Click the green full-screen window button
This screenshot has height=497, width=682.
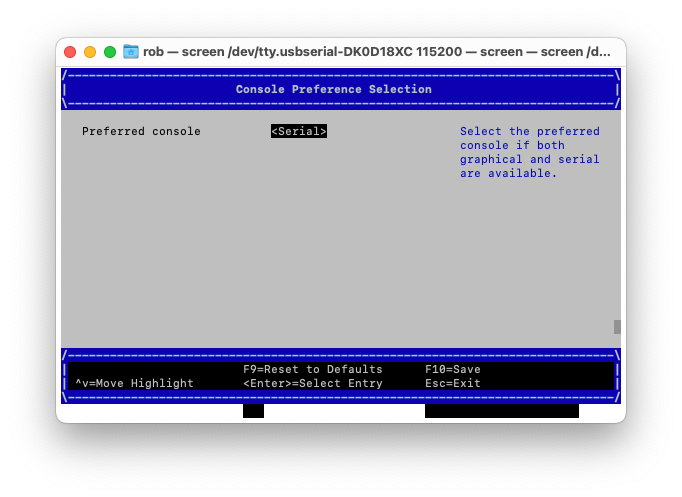pyautogui.click(x=110, y=52)
